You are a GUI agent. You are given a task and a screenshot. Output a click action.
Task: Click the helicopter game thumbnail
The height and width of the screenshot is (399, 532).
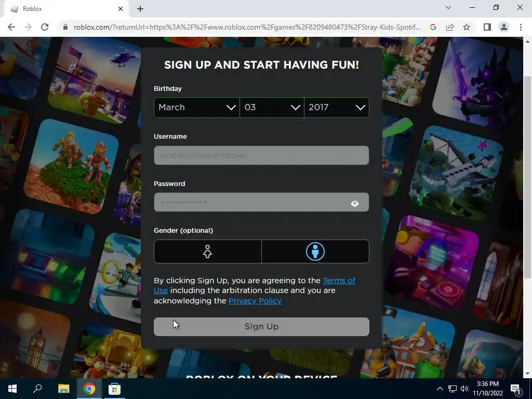tap(95, 81)
